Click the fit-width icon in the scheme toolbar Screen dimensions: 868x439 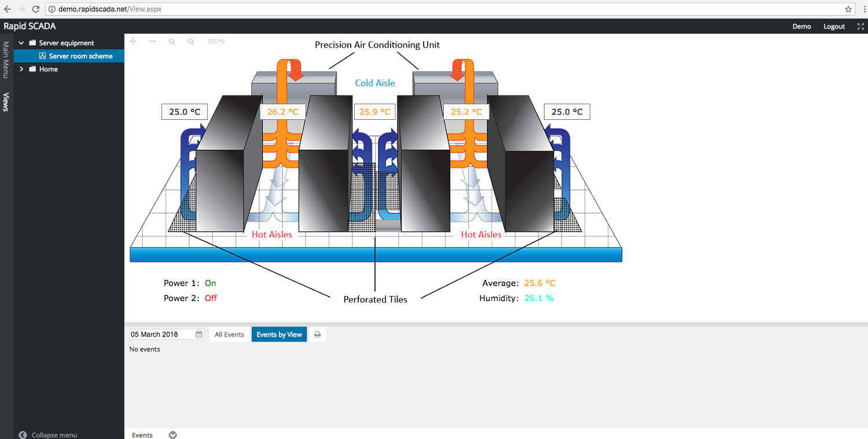click(152, 41)
